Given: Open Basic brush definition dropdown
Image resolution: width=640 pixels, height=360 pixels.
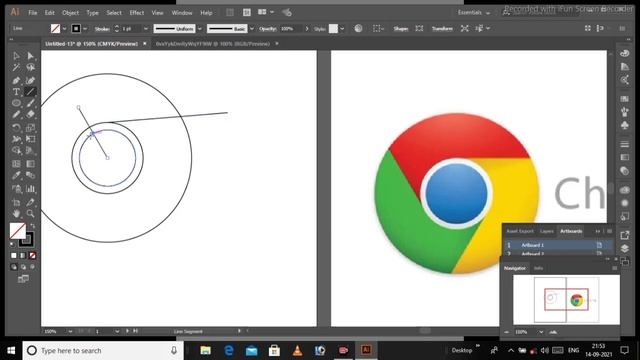Looking at the screenshot, I should point(252,29).
